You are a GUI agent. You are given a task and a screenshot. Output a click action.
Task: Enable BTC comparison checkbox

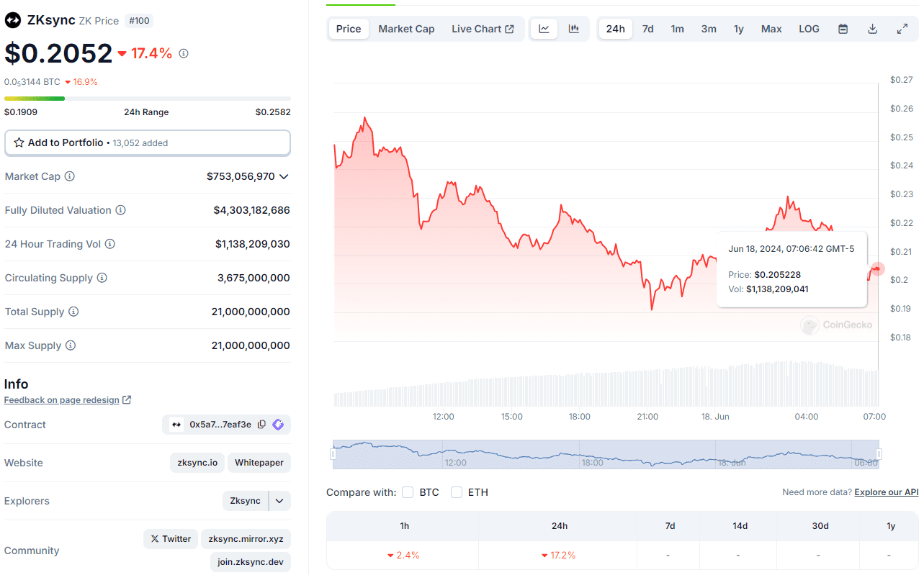pyautogui.click(x=408, y=492)
